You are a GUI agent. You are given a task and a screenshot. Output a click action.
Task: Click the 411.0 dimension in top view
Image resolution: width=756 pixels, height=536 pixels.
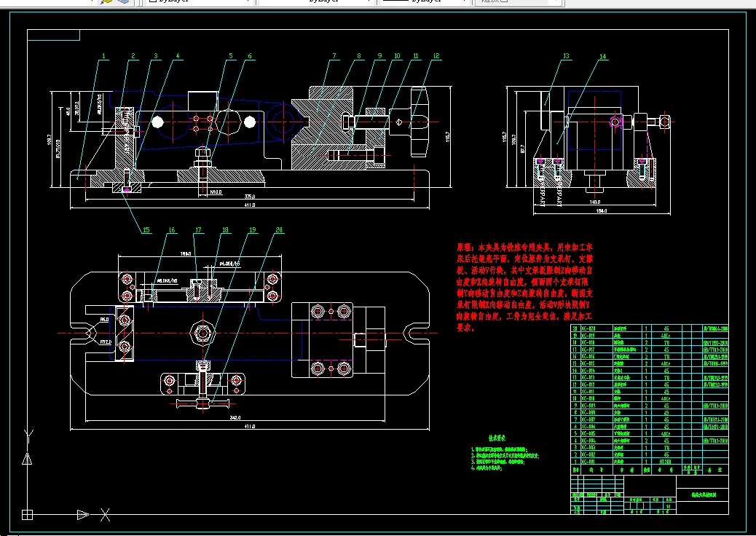(250, 426)
